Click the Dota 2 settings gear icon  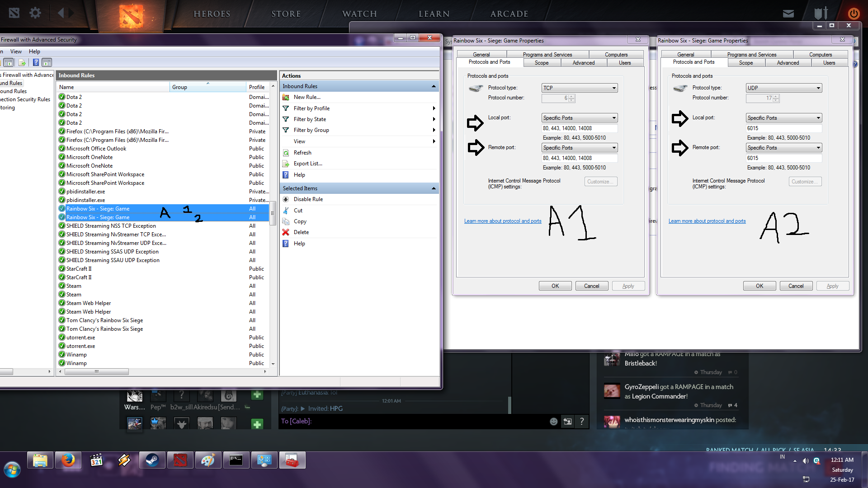click(35, 13)
